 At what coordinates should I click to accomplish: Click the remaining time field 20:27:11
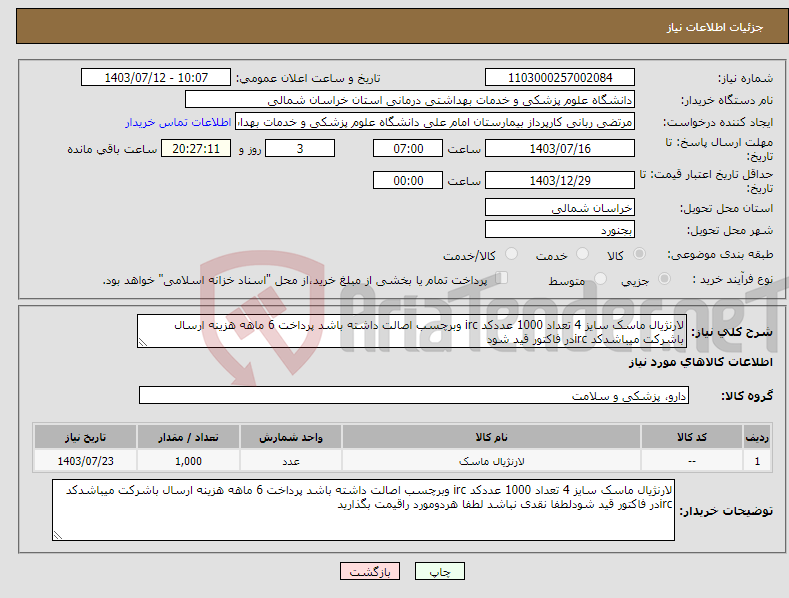click(x=196, y=148)
